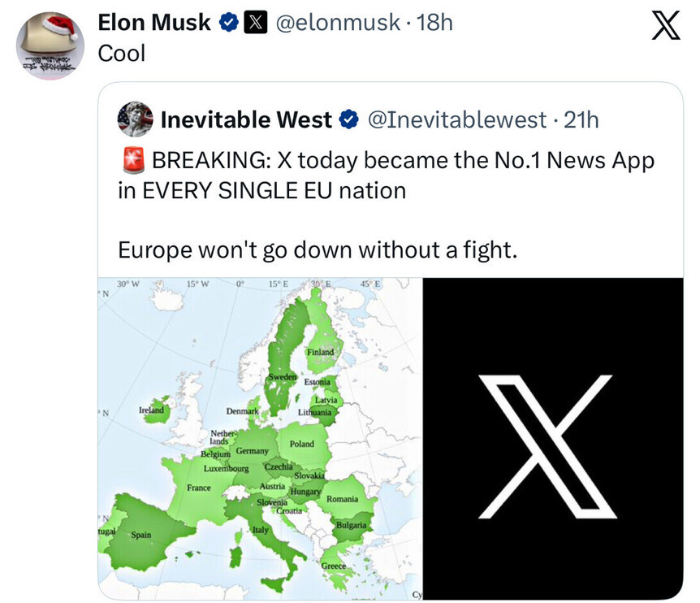The height and width of the screenshot is (603, 700).
Task: Click the Elon Musk display name
Action: coord(156,24)
